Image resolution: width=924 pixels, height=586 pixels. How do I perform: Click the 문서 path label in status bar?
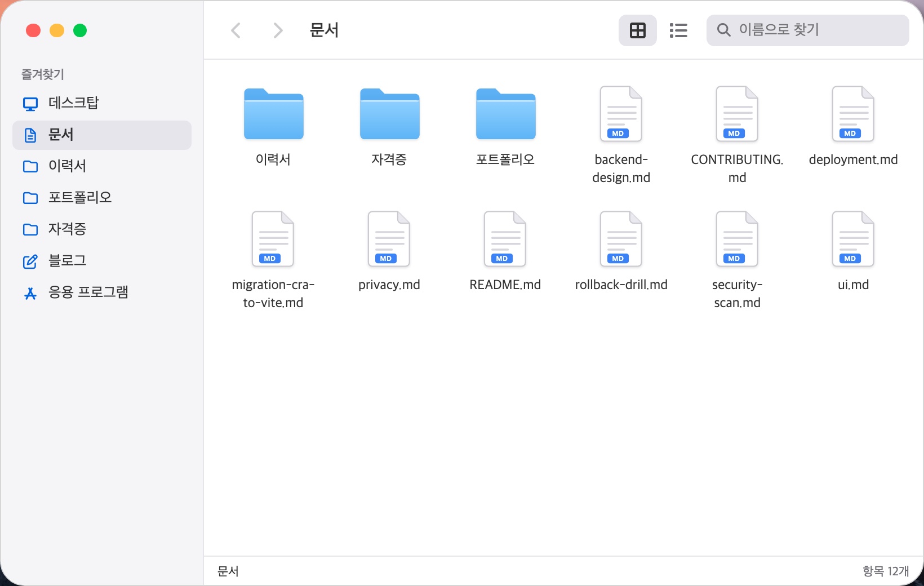pyautogui.click(x=228, y=571)
